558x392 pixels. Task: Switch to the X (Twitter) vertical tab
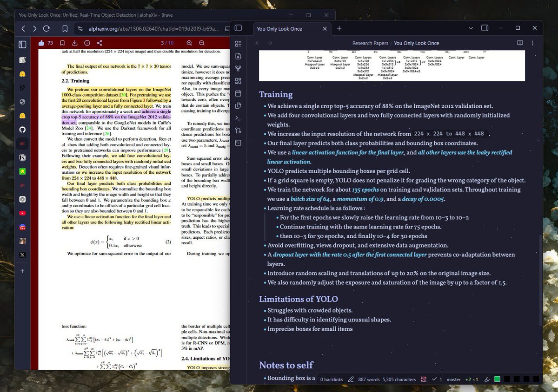coord(22,255)
